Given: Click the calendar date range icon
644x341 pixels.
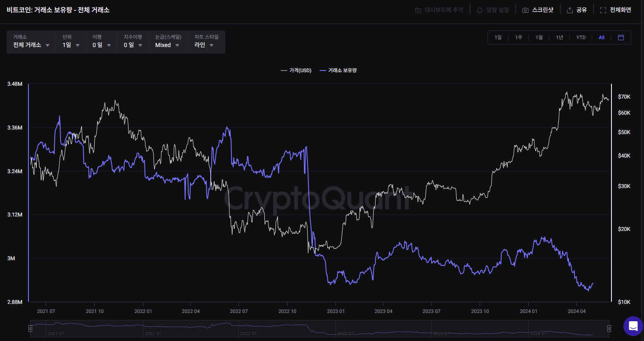Looking at the screenshot, I should pyautogui.click(x=621, y=38).
